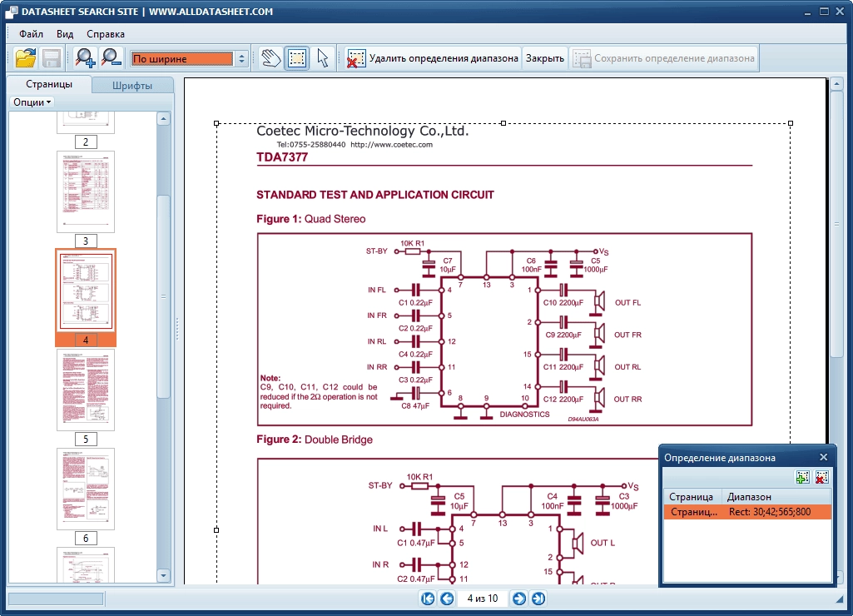Click selection handle at top left corner
Image resolution: width=853 pixels, height=616 pixels.
216,123
